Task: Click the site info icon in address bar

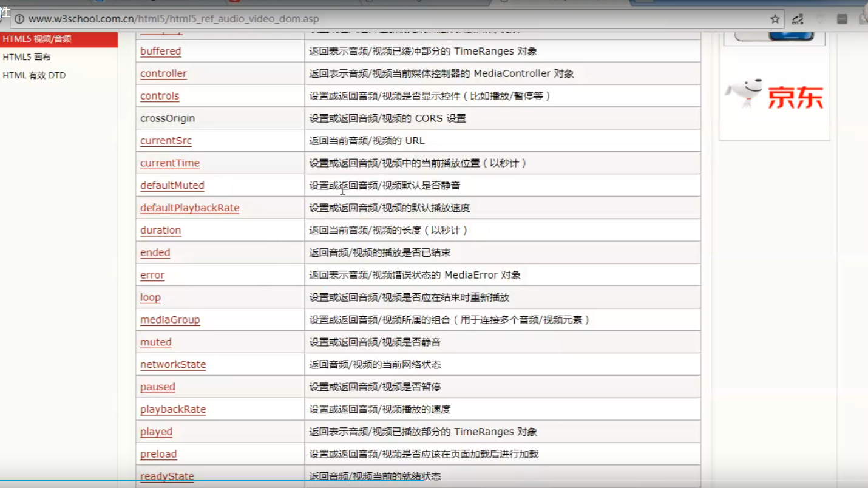Action: (x=19, y=19)
